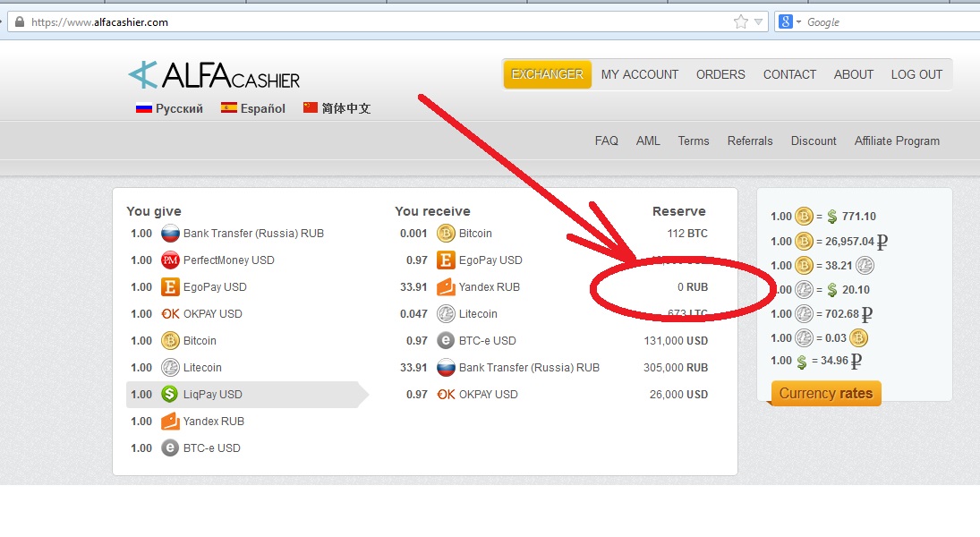Click the Russian flag icon
Screen dimensions: 980x537
click(x=144, y=108)
